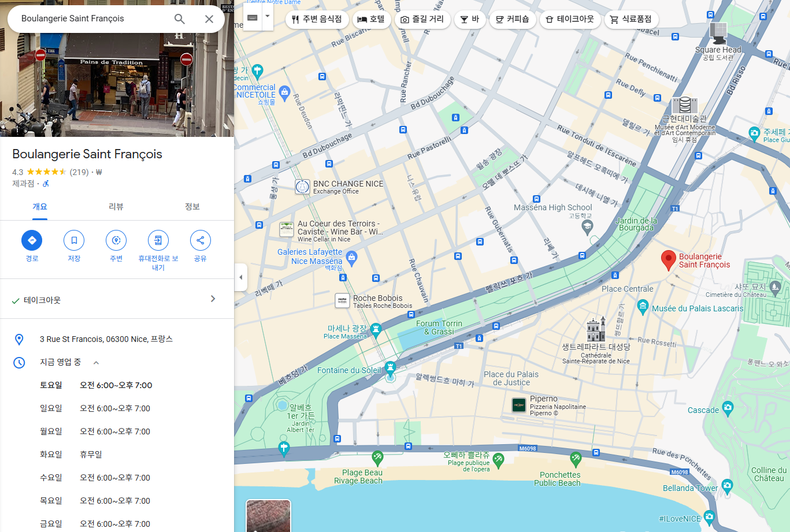
Task: Filter map by 호텔 chip
Action: (x=371, y=19)
